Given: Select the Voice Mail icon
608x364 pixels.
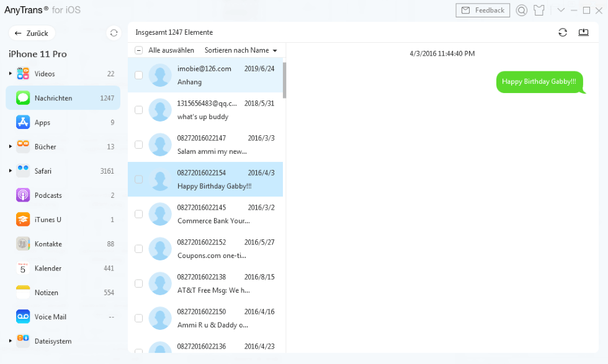Looking at the screenshot, I should (x=23, y=317).
